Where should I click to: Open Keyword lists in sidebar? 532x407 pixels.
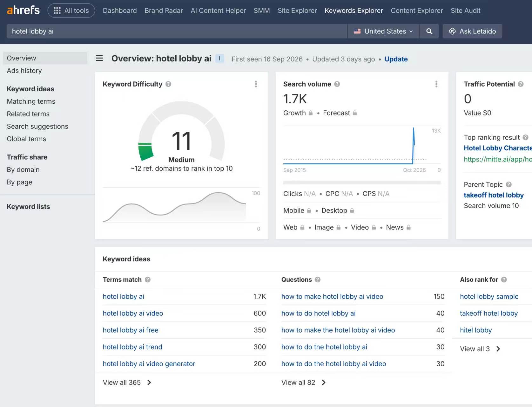coord(29,207)
